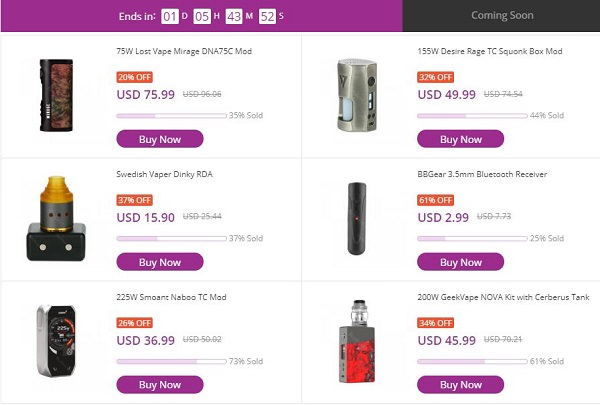
Task: View the BBGear Bluetooth Receiver image
Action: pyautogui.click(x=357, y=216)
